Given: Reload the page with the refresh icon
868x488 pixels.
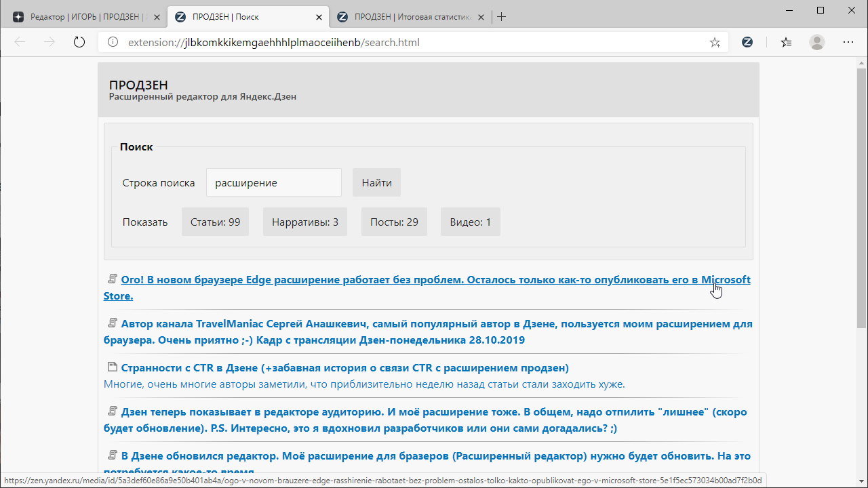Looking at the screenshot, I should pos(79,42).
